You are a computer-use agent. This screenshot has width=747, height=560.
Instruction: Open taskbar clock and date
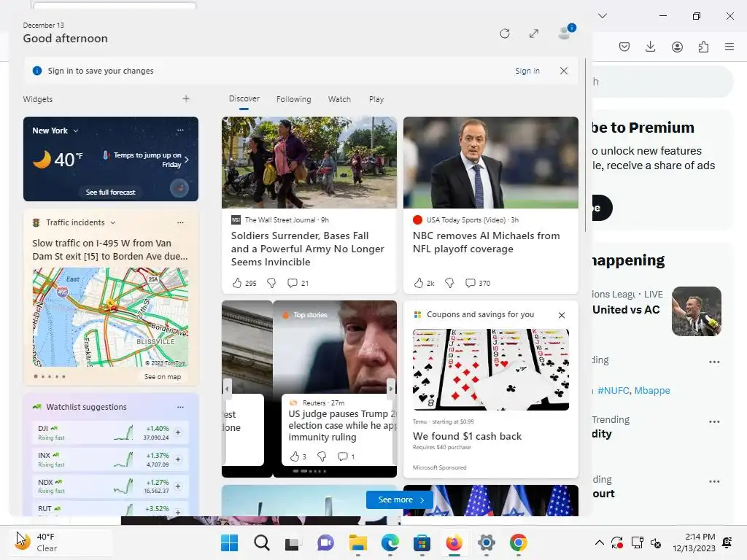click(694, 542)
